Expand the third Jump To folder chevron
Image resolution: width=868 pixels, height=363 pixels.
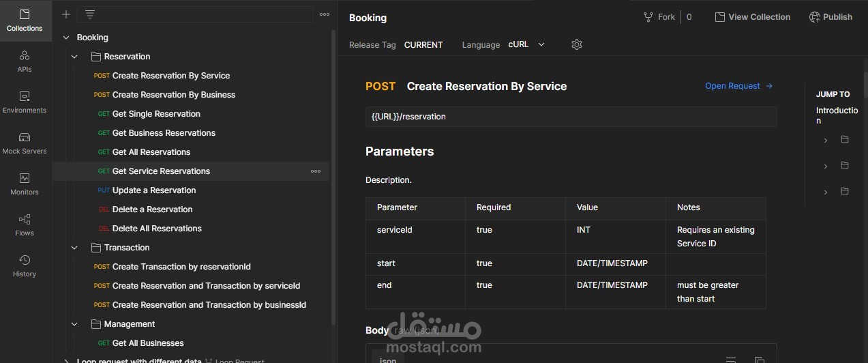(x=826, y=192)
